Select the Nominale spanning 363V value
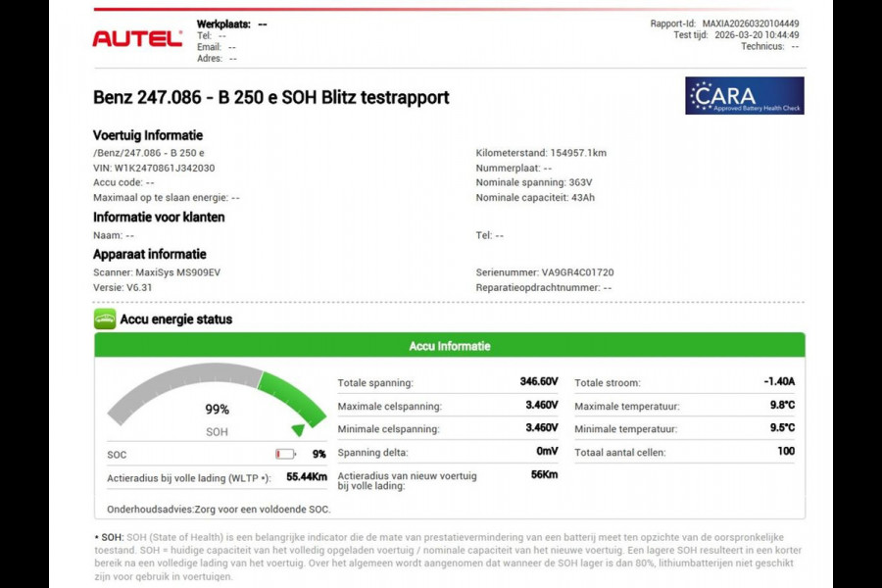This screenshot has height=588, width=882. pos(535,182)
